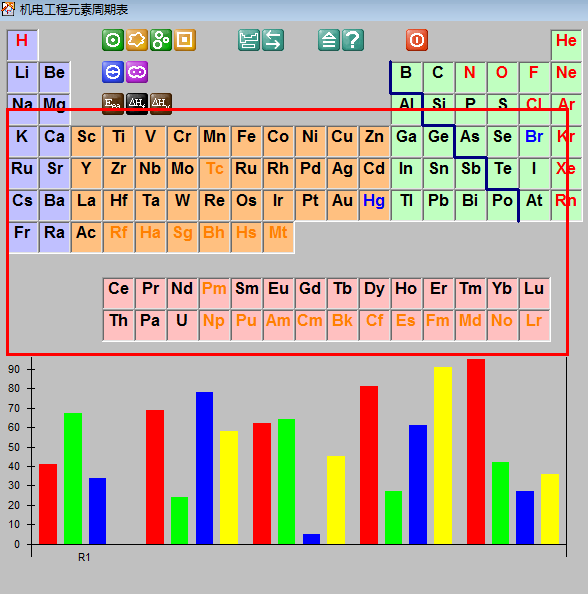Click the tallest red bar in chart

pyautogui.click(x=476, y=452)
